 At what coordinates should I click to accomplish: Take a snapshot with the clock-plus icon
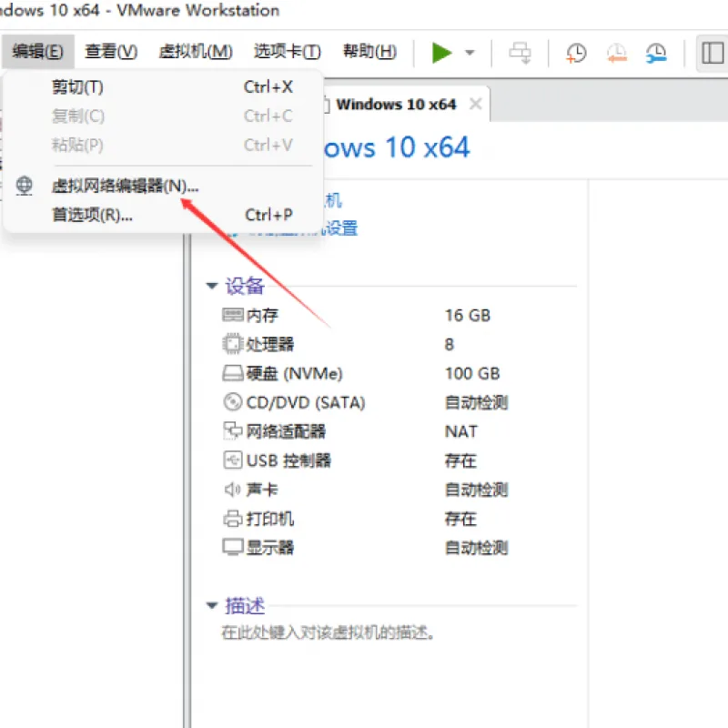tap(576, 53)
